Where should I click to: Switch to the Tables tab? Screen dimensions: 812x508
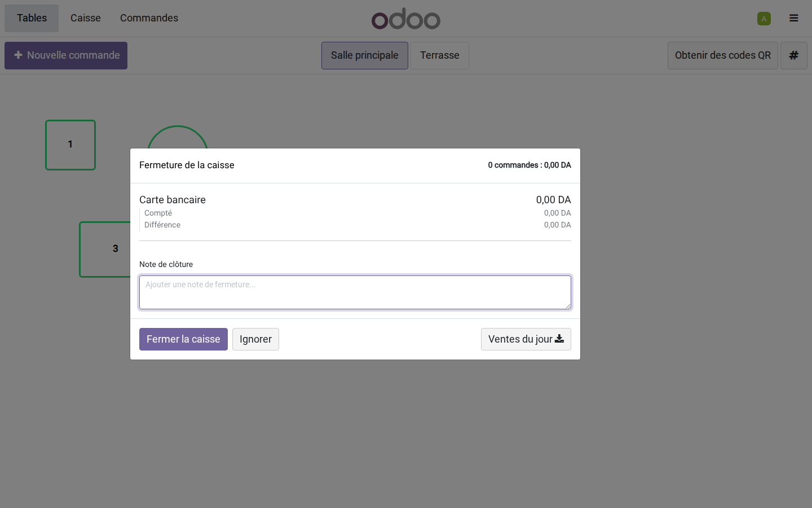click(32, 18)
